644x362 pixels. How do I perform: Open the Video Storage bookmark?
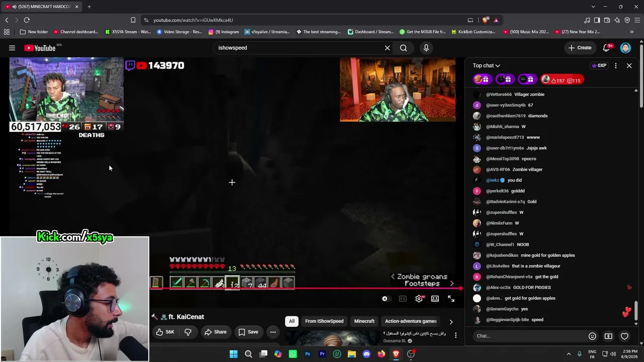coord(179,32)
